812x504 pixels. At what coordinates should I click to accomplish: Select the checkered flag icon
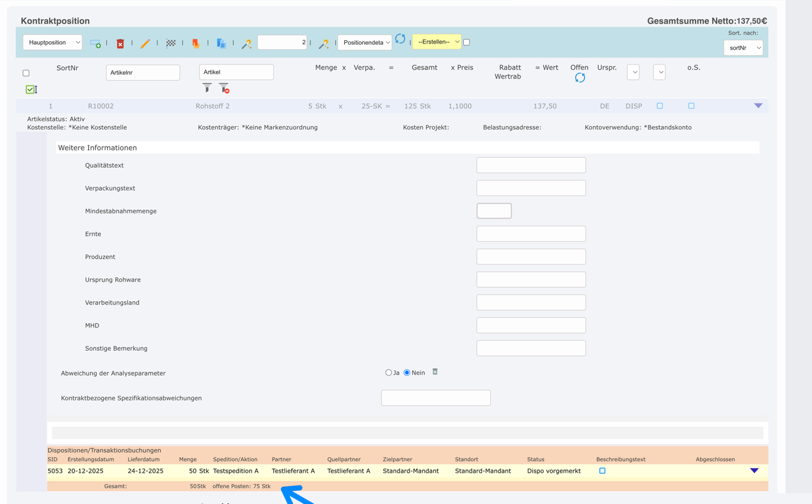tap(170, 42)
